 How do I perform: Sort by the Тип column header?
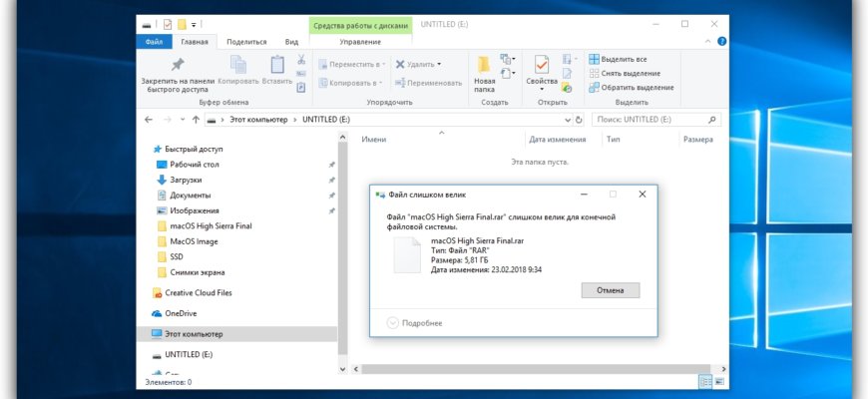(613, 140)
